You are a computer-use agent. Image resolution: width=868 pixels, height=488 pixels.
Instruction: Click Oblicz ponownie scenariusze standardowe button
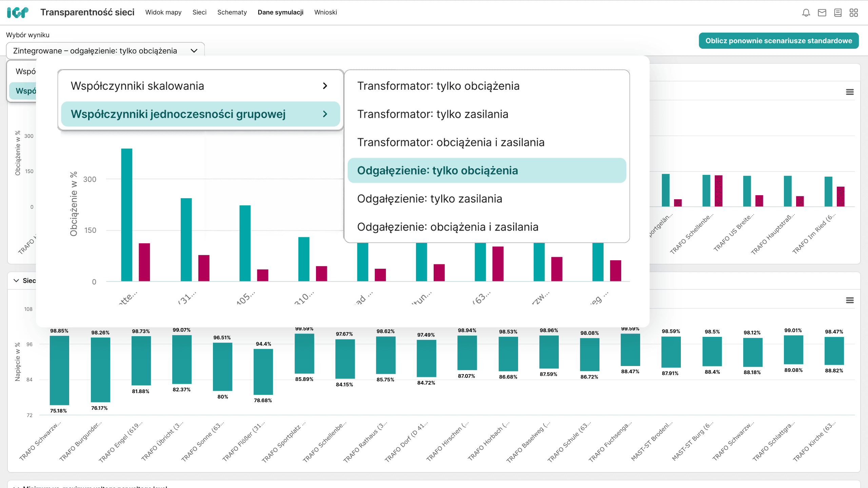778,41
